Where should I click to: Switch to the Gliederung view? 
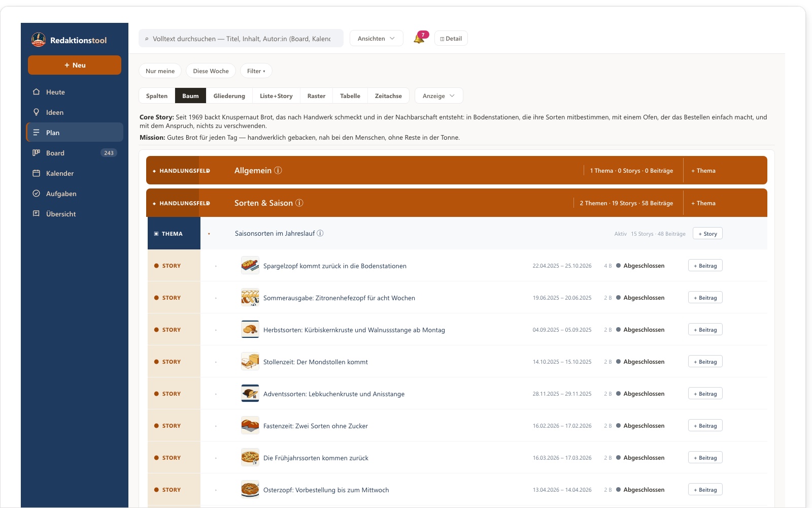(x=229, y=96)
